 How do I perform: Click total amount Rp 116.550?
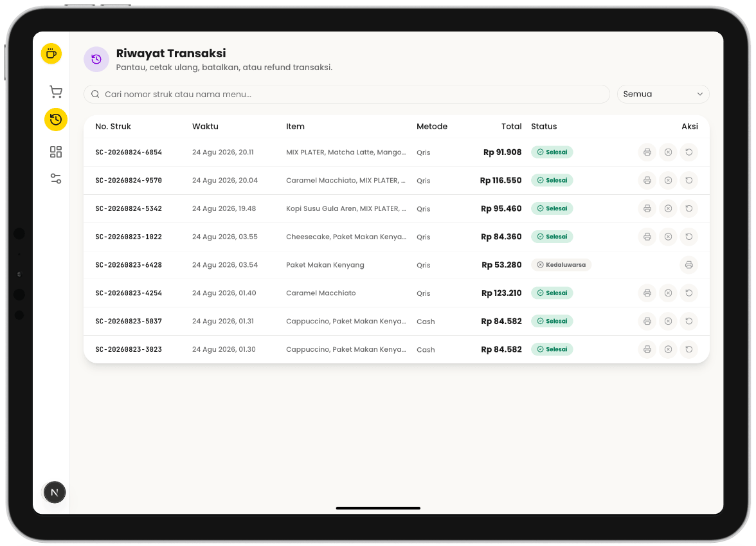(500, 180)
